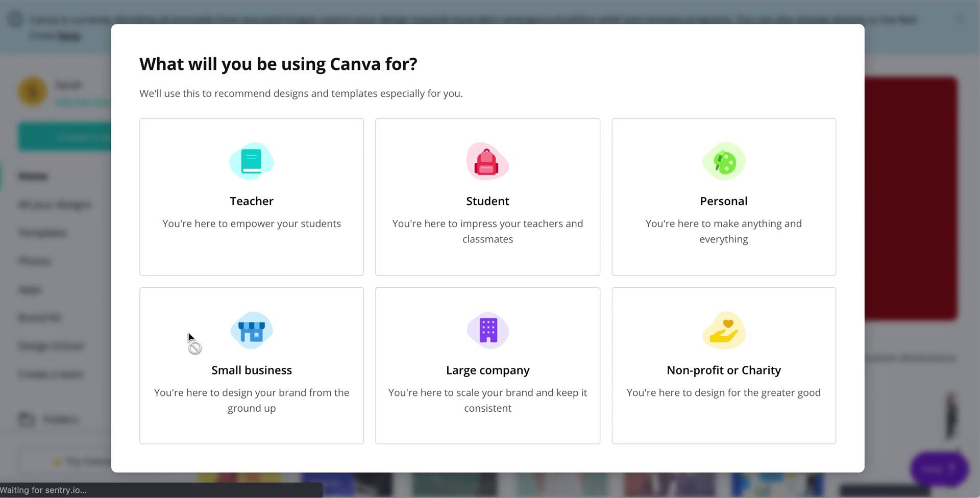Click the Non-profit hand and heart icon
This screenshot has width=980, height=498.
(x=723, y=330)
